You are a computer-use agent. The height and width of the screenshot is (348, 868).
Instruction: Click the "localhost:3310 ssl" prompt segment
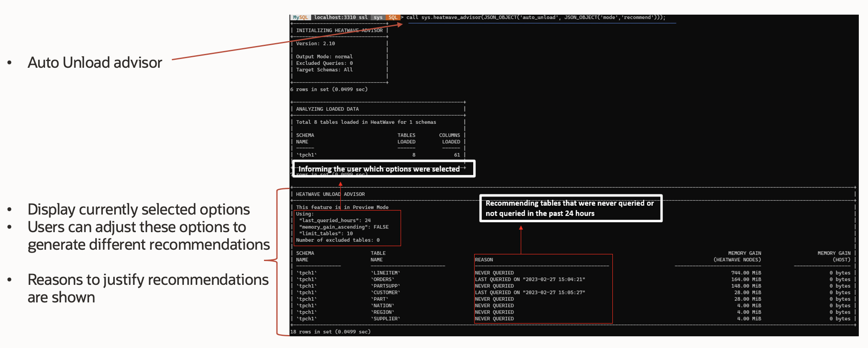[340, 18]
